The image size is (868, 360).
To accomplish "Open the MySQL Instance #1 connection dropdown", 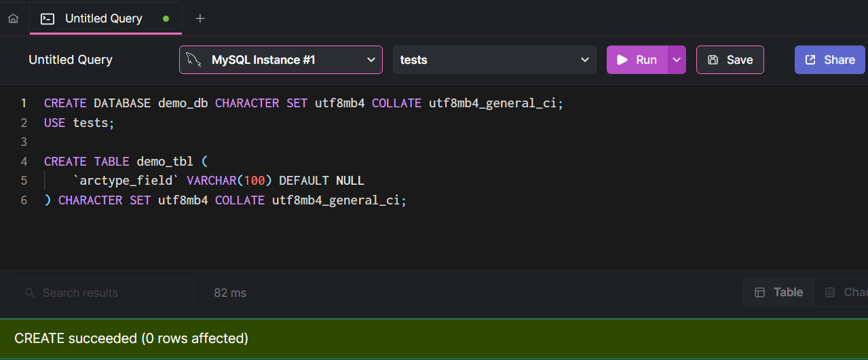I will pos(281,60).
